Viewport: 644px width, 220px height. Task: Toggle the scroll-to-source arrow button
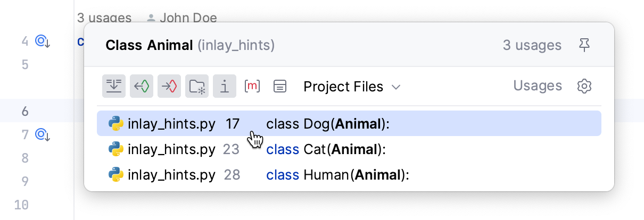point(114,86)
